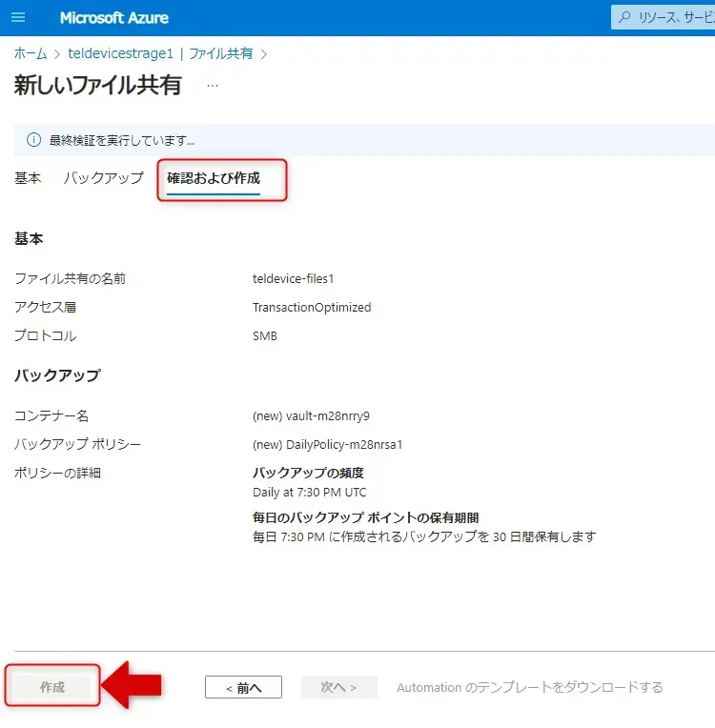Open the ellipsis more options menu

tap(212, 85)
